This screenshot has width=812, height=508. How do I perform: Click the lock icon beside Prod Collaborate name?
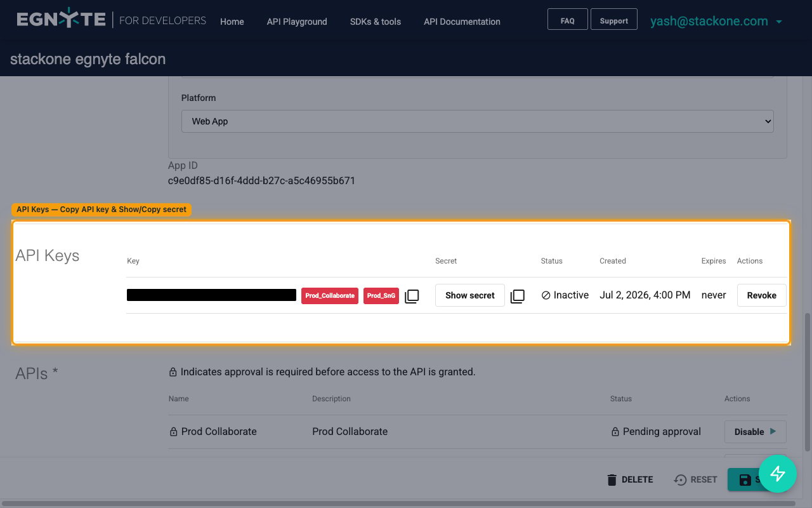(x=173, y=432)
